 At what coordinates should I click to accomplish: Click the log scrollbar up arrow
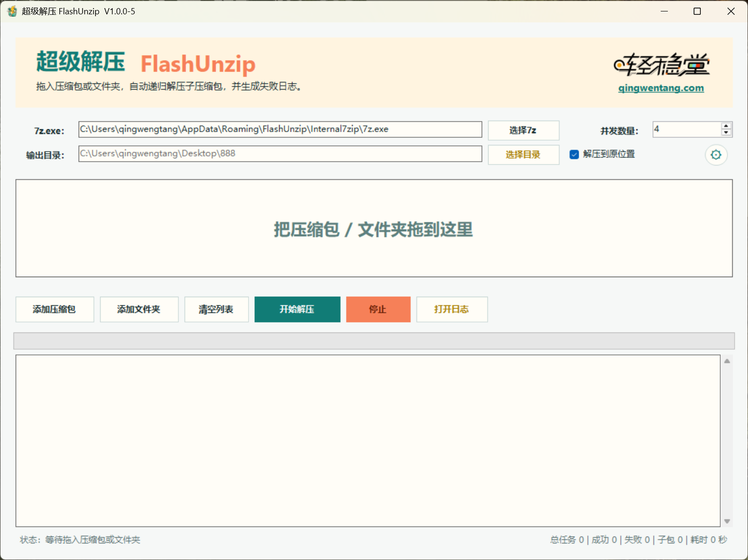coord(727,361)
